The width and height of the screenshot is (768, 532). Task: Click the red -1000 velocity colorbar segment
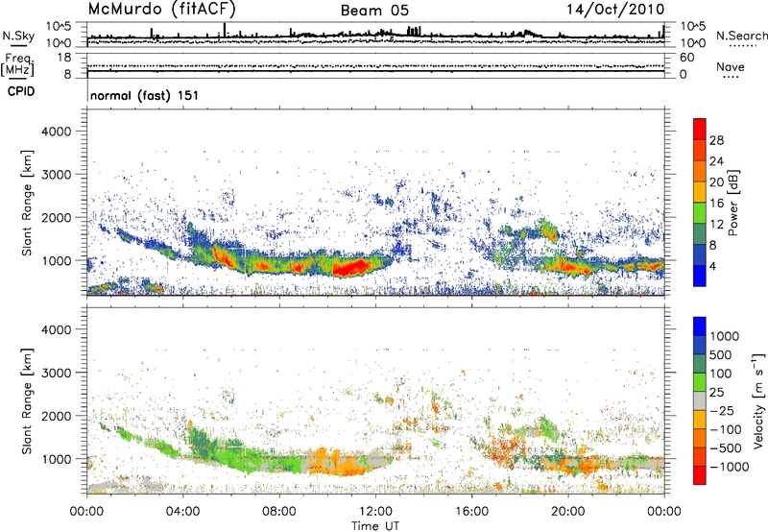[x=700, y=475]
